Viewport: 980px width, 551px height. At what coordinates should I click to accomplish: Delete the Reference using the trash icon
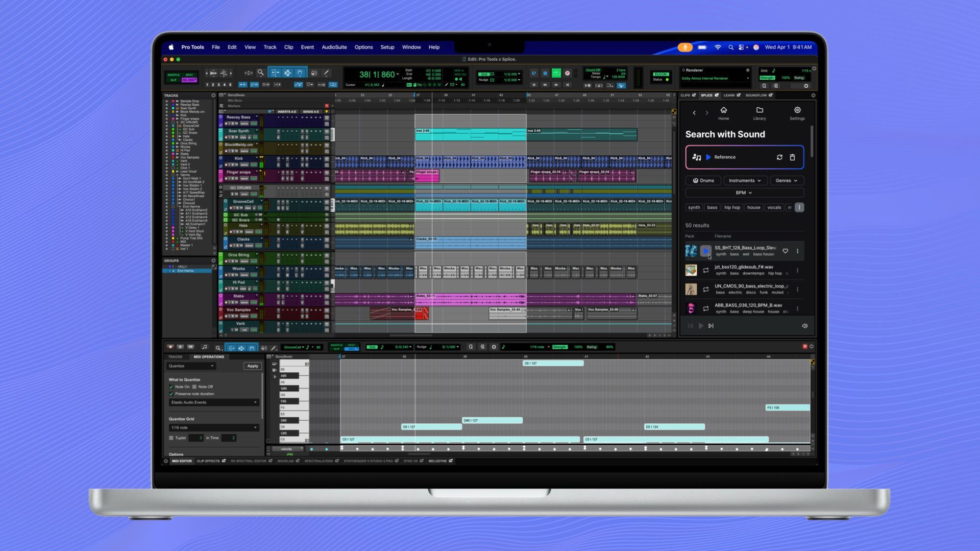[x=792, y=157]
